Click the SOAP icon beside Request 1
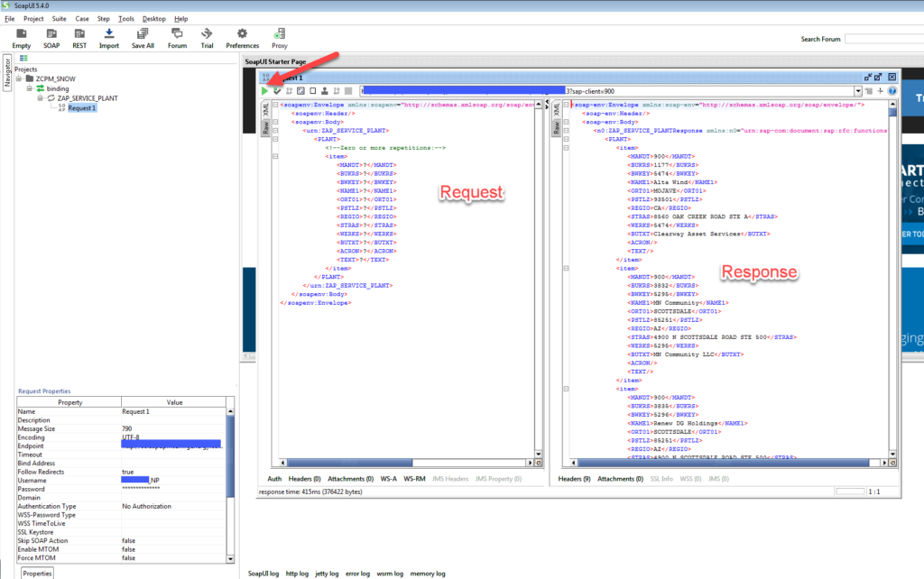Viewport: 924px width, 579px height. [62, 108]
